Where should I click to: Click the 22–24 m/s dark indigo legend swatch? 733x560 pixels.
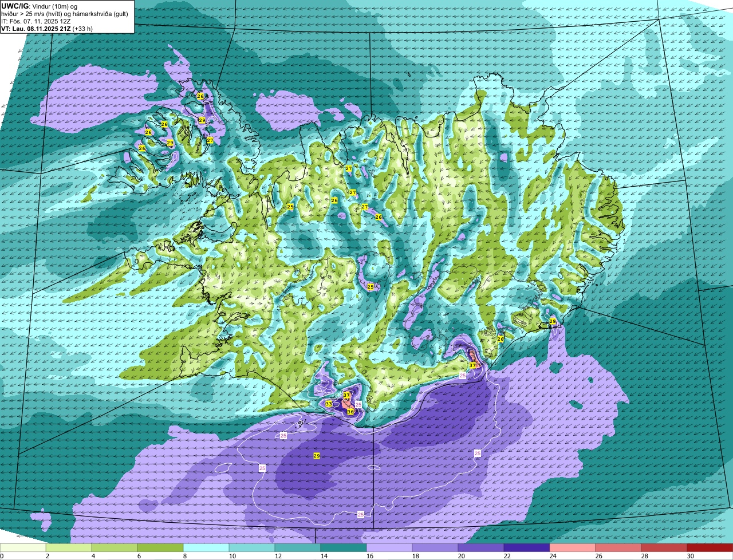pyautogui.click(x=527, y=548)
